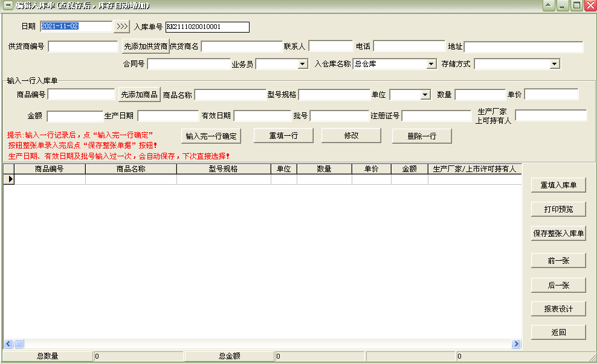Open 打印预览

pyautogui.click(x=558, y=209)
